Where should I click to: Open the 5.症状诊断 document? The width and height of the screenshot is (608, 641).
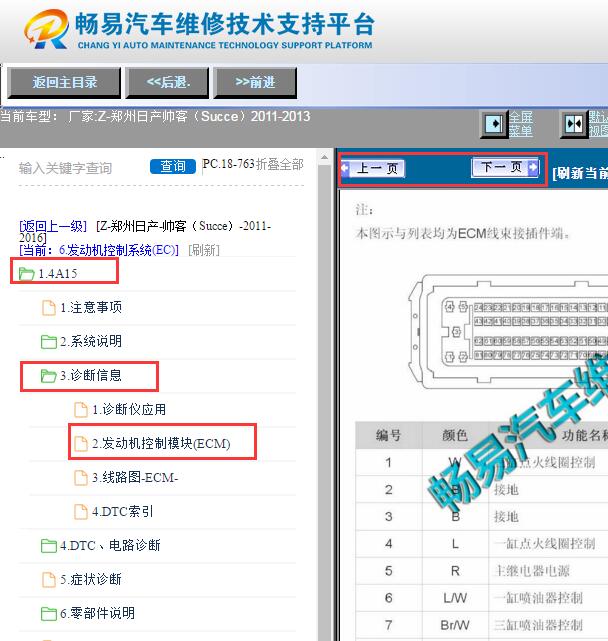pos(91,579)
